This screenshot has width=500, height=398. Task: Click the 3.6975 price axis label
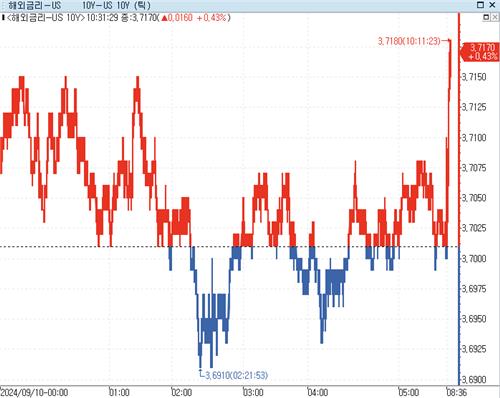click(x=474, y=288)
